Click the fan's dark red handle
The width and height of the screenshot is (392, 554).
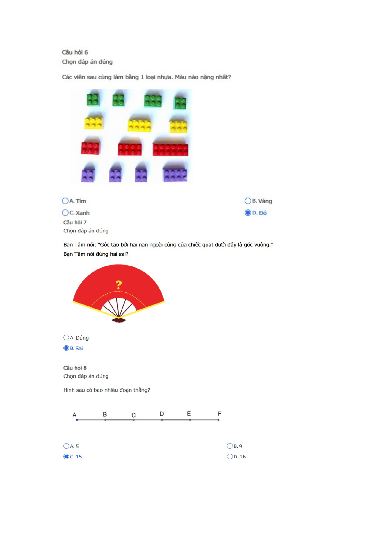(118, 320)
